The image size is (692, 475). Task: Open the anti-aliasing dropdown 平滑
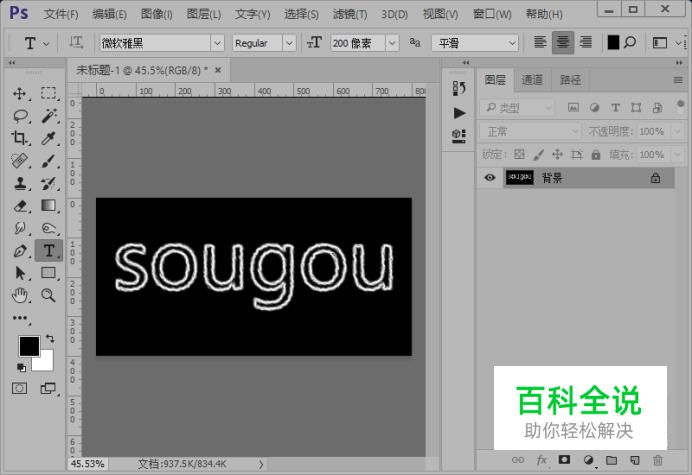(x=512, y=43)
